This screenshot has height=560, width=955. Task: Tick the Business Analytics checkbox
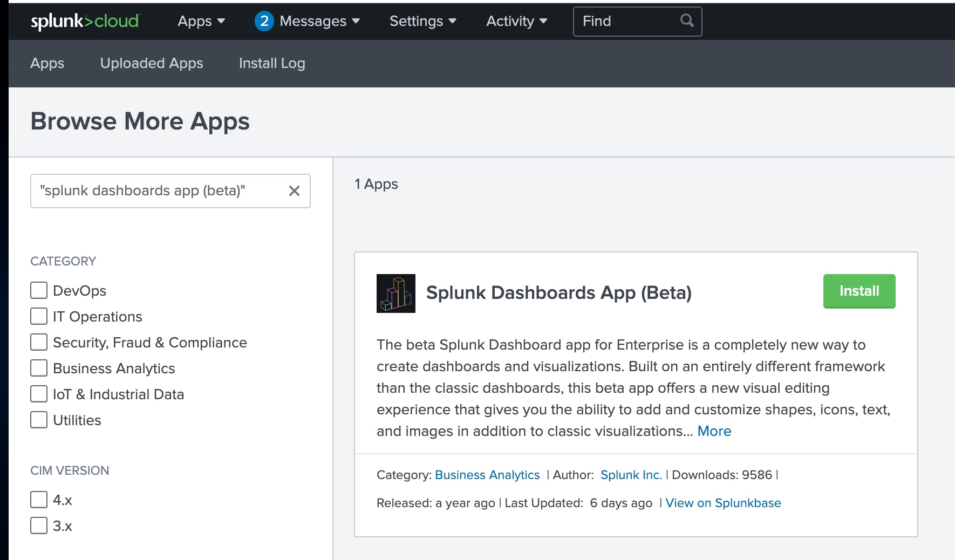[x=39, y=368]
